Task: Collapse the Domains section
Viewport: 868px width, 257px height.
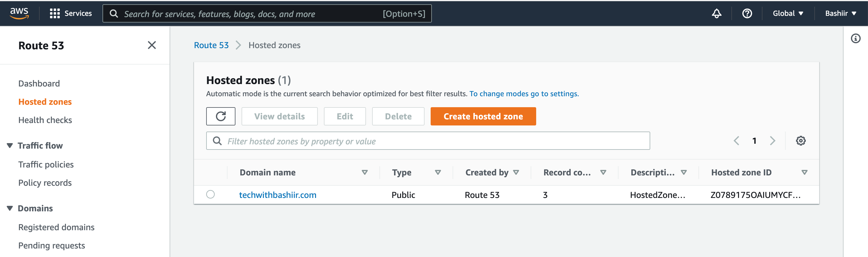Action: [x=10, y=208]
